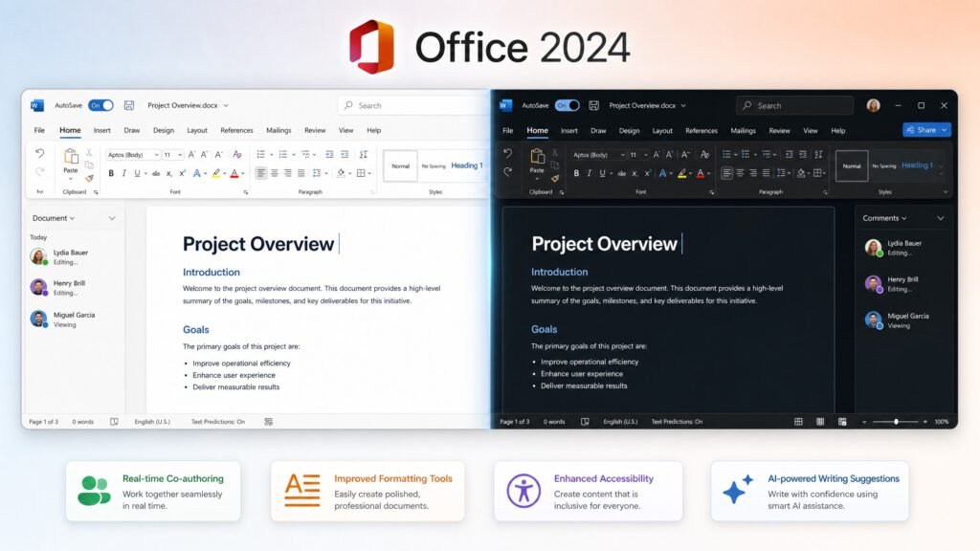
Task: Click the Web Layout icon in the dark status bar
Action: click(x=842, y=422)
